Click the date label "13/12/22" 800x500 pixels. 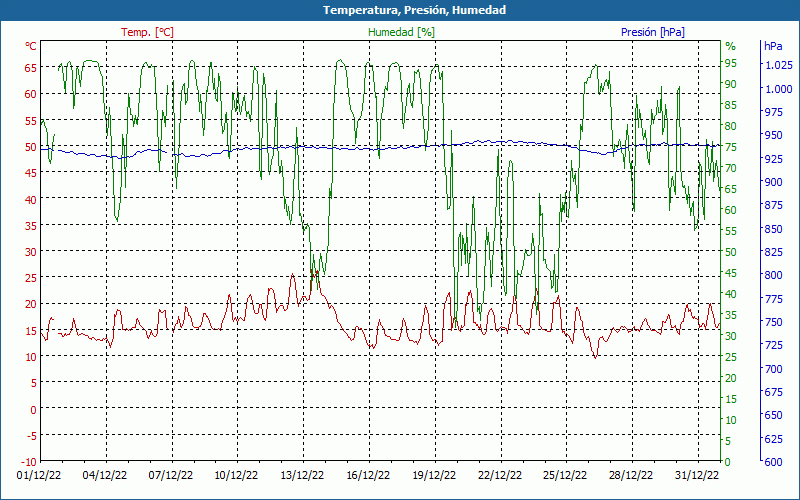302,476
